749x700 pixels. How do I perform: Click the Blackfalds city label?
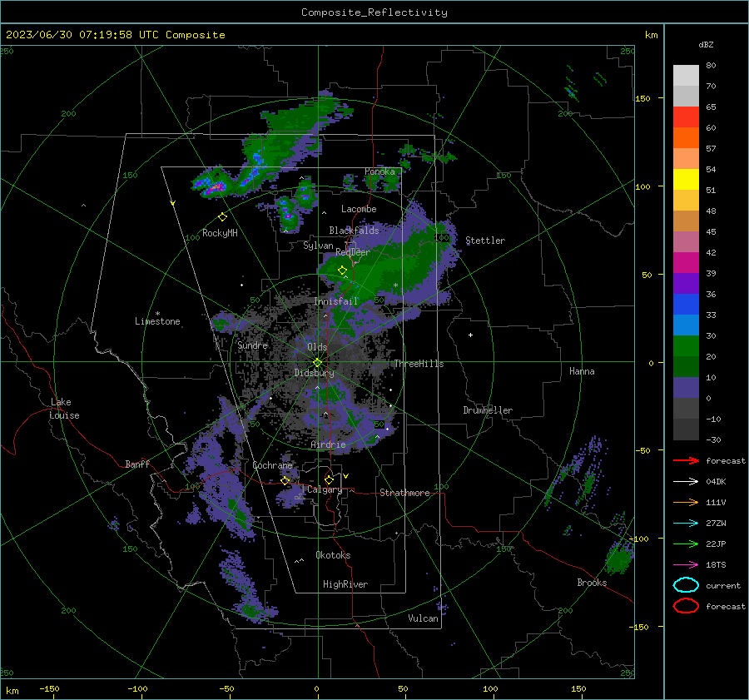click(x=354, y=231)
